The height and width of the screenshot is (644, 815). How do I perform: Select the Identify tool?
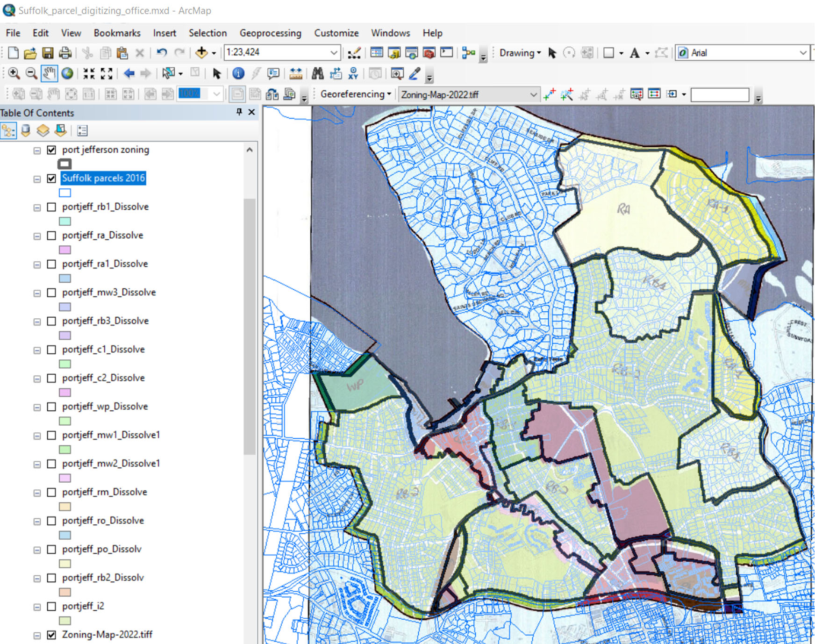(238, 73)
